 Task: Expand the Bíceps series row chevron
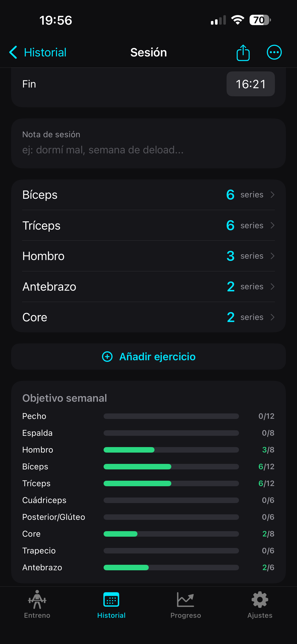coord(273,195)
